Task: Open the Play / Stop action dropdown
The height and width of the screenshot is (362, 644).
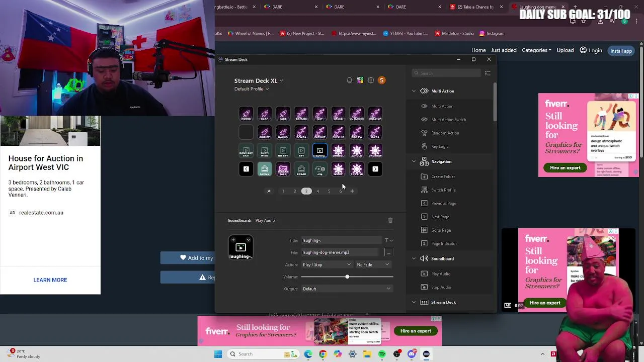Action: click(x=327, y=264)
